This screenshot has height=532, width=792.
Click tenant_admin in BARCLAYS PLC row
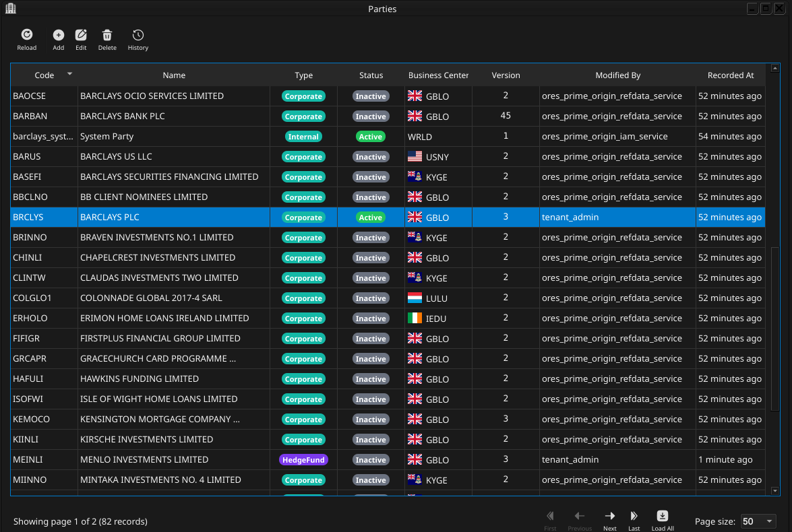tap(570, 217)
